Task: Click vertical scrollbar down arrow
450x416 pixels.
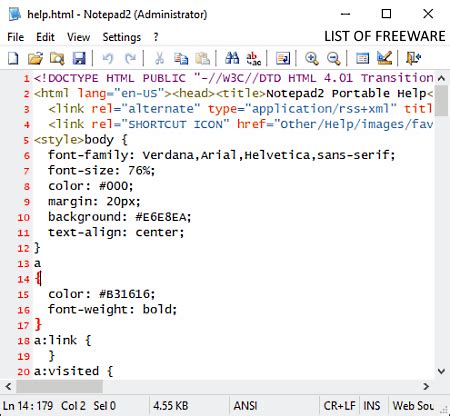Action: coord(441,371)
